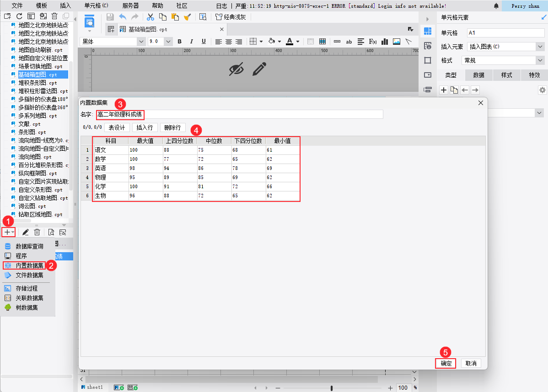Click the save icon in the toolbar

[x=110, y=17]
